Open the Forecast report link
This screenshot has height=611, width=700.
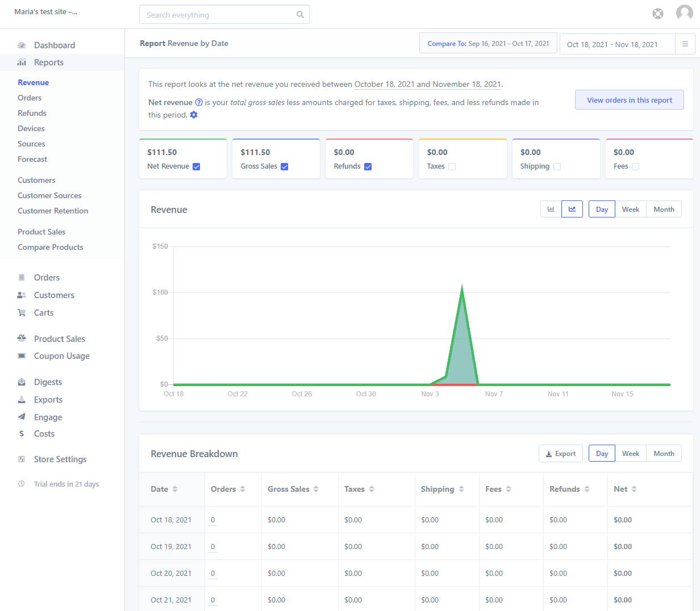(32, 159)
